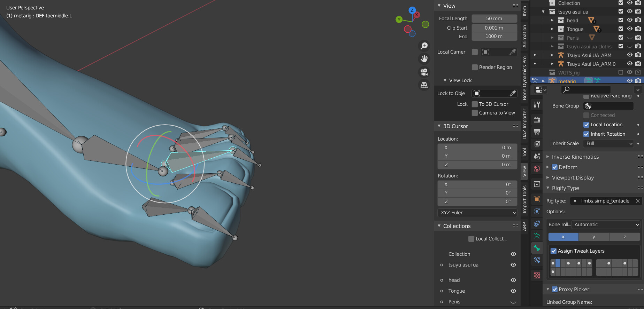Open the Armature data properties tab icon

[x=537, y=236]
